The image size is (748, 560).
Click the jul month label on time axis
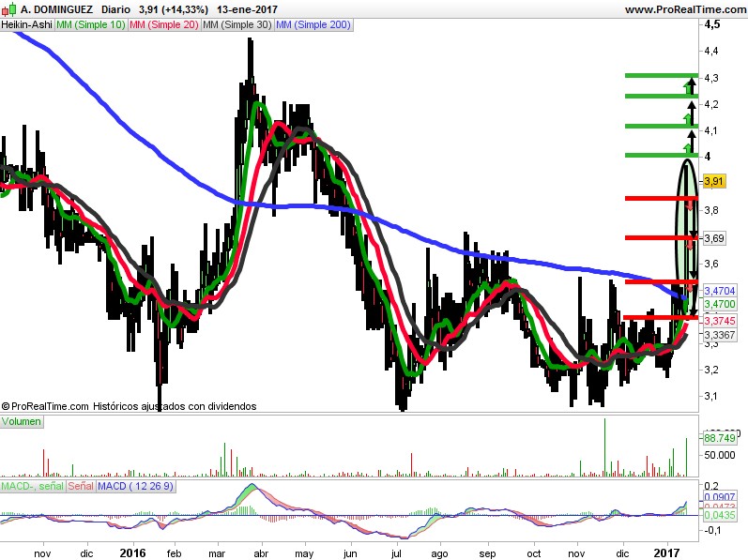[x=396, y=553]
